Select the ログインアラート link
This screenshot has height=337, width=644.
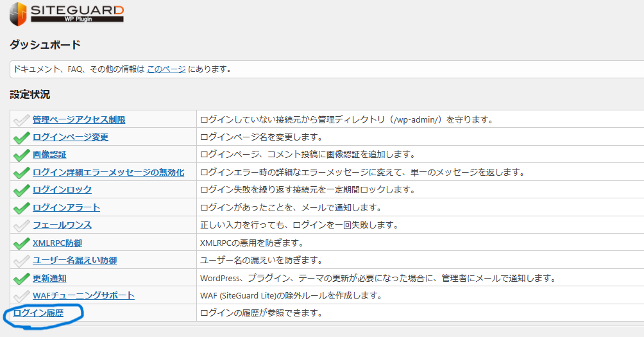click(x=67, y=207)
